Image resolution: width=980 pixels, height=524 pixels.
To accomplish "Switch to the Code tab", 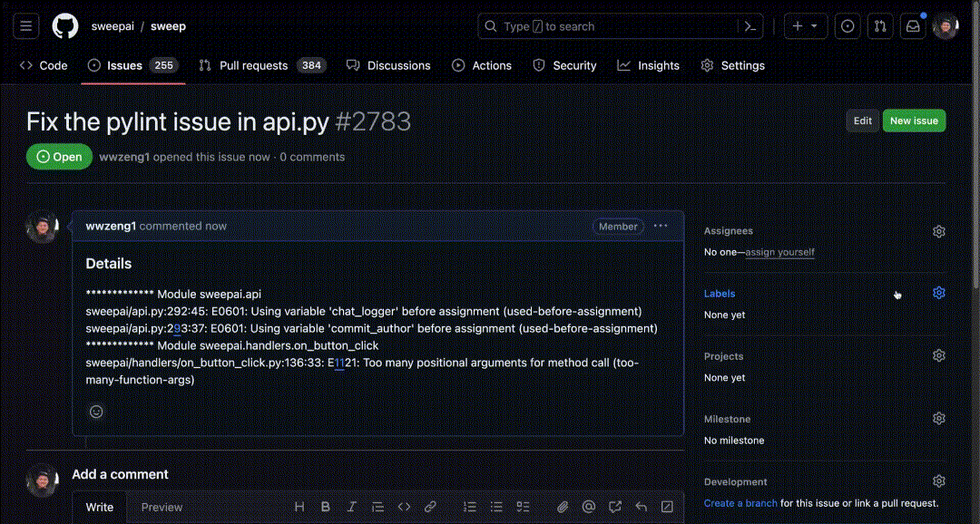I will [x=44, y=65].
